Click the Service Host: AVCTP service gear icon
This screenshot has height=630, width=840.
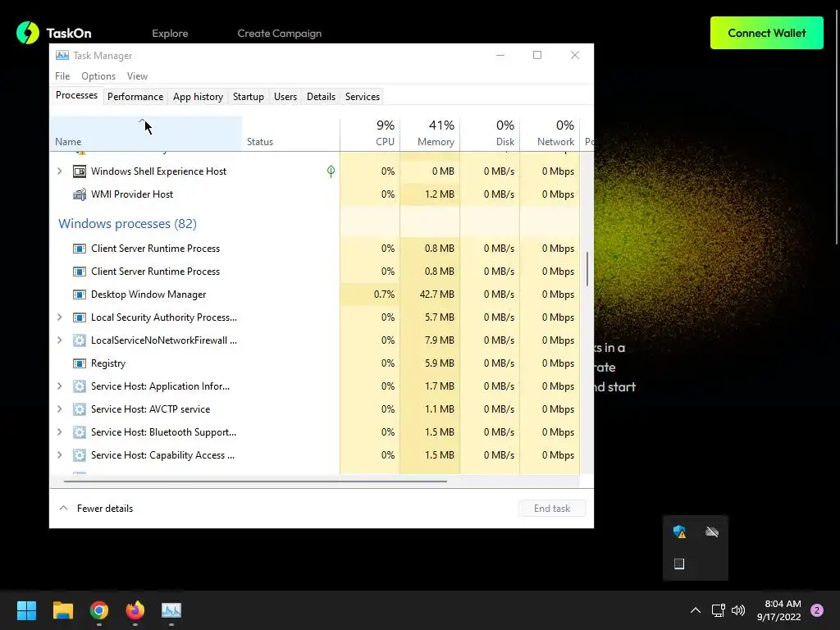[80, 410]
